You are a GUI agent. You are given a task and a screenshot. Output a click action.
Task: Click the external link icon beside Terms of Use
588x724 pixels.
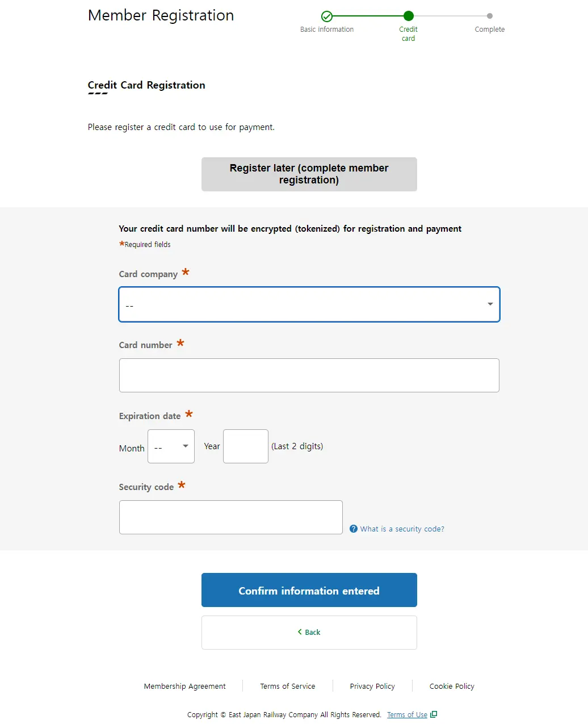(x=434, y=714)
